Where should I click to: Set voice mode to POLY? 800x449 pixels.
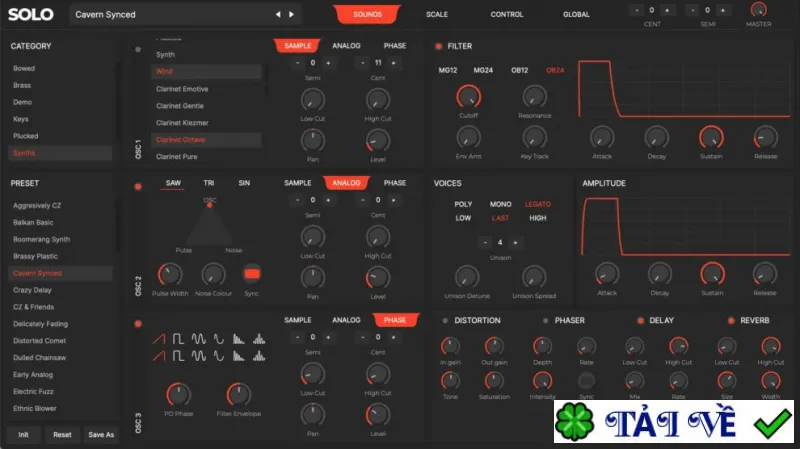(463, 204)
